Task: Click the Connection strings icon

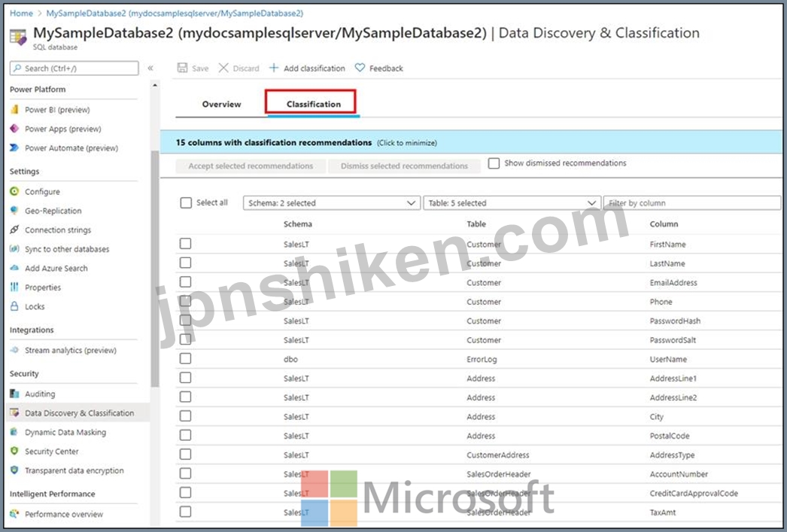Action: (14, 230)
